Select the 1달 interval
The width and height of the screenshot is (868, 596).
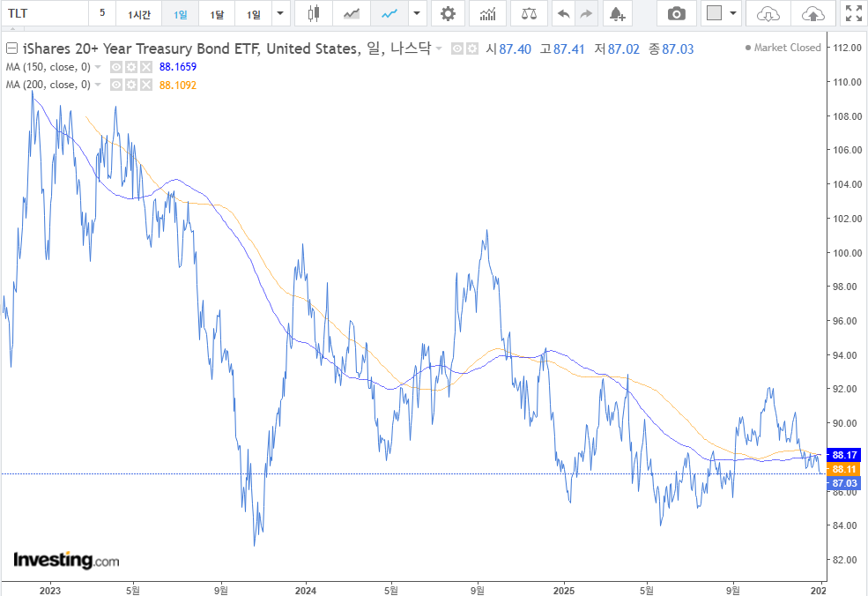(217, 13)
